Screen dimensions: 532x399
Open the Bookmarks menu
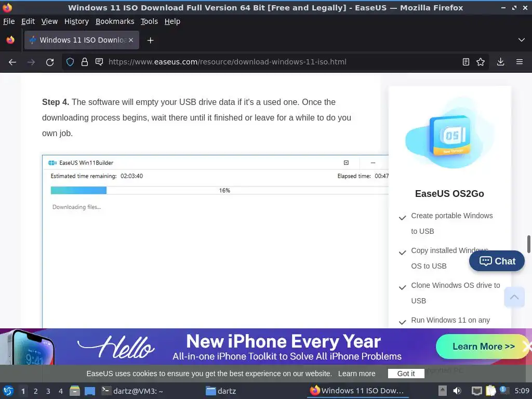click(x=115, y=21)
